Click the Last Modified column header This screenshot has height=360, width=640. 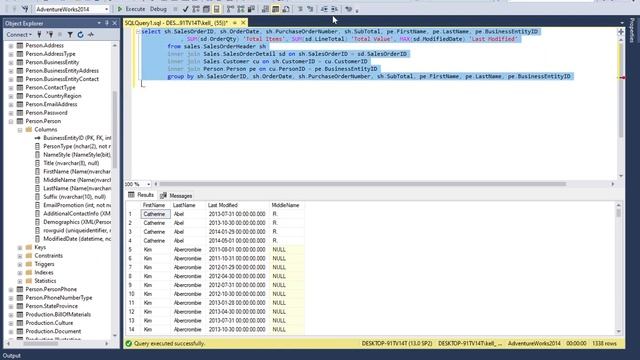coord(238,205)
